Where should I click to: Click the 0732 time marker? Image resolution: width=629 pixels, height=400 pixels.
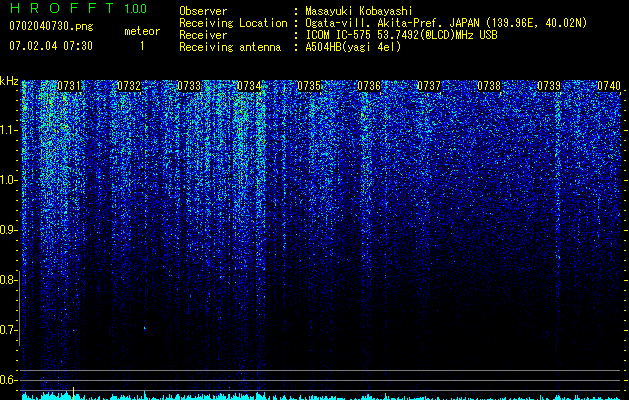(x=129, y=86)
